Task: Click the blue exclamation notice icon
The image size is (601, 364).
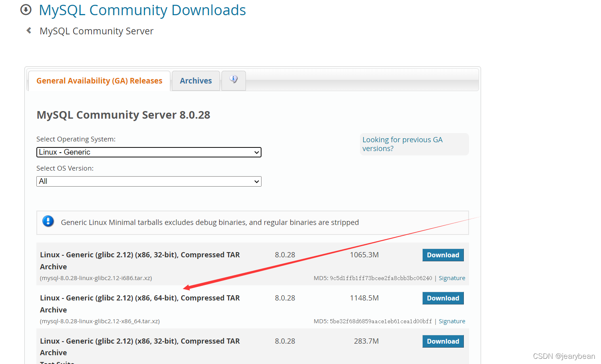Action: coord(48,221)
